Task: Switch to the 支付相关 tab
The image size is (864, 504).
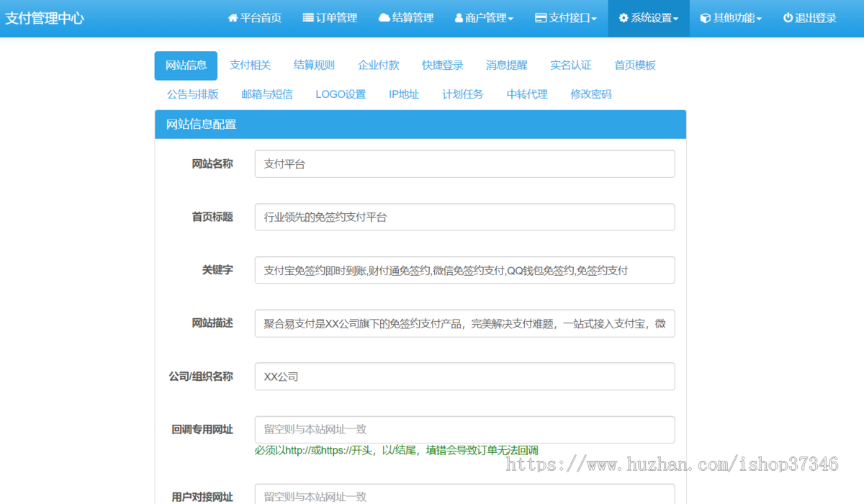Action: pos(250,66)
